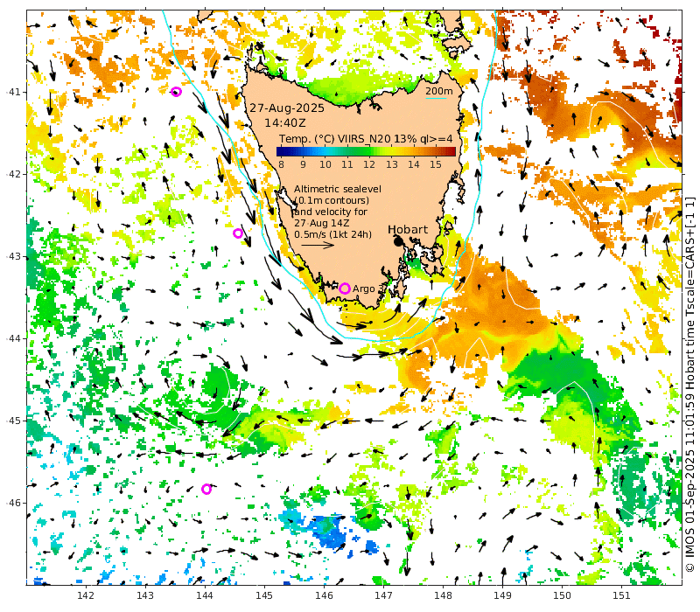Click the longitude axis label "145"
Viewport: 700px width, 612px height.
point(264,595)
